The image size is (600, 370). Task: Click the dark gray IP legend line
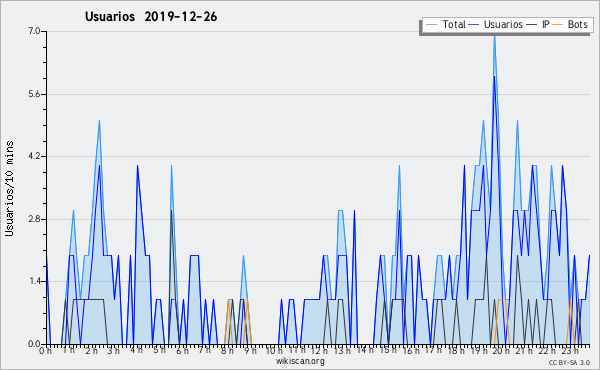(x=532, y=25)
